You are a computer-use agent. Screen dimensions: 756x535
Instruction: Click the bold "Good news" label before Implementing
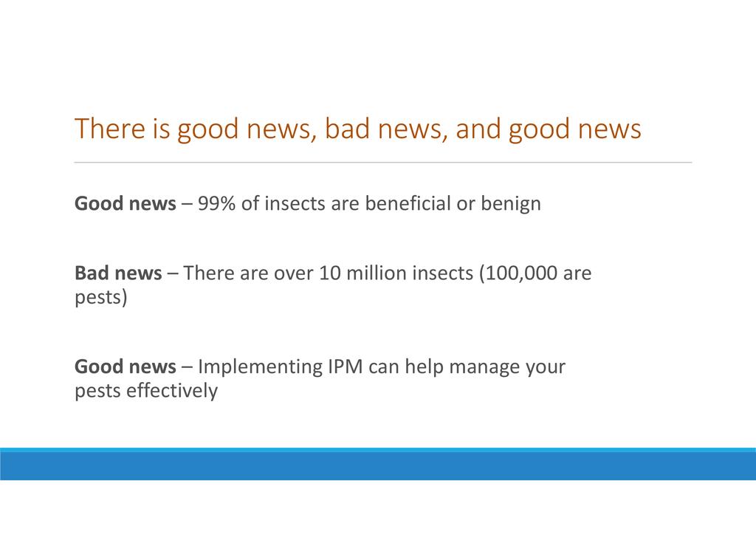[x=126, y=367]
